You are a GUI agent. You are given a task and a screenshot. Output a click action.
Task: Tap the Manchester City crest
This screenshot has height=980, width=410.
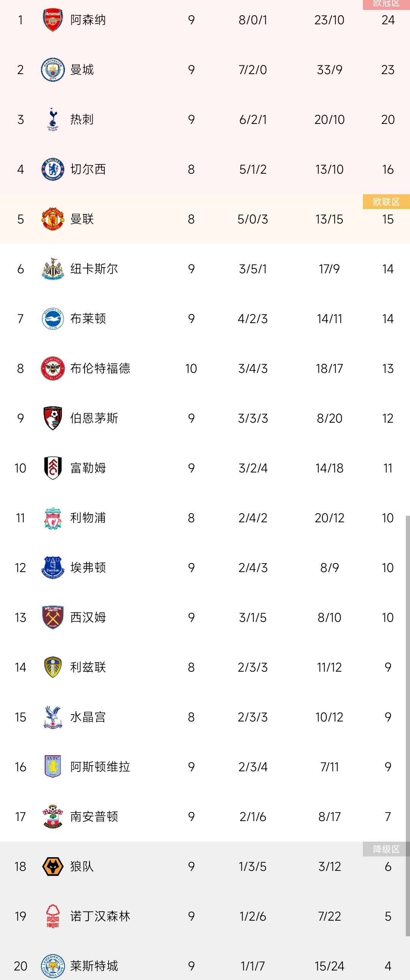tap(52, 70)
